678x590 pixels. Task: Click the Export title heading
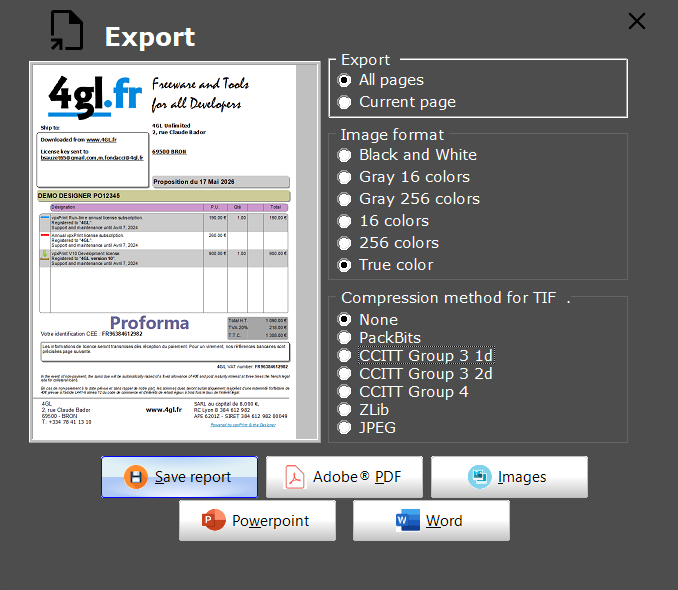point(150,37)
